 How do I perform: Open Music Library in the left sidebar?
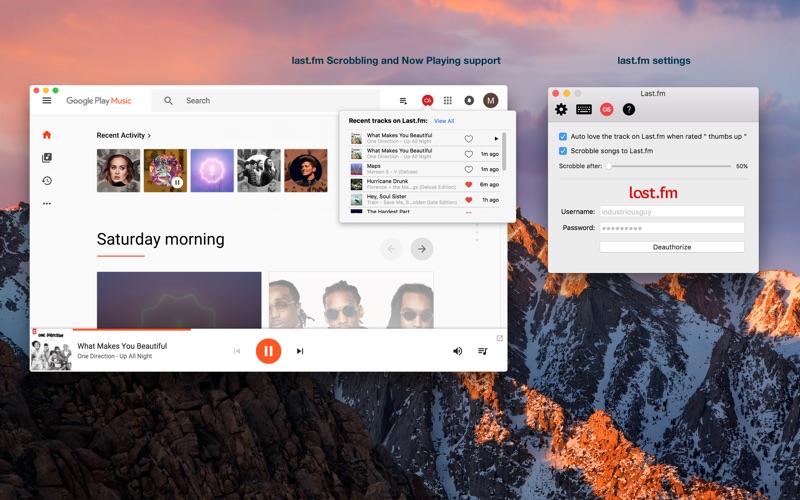coord(47,158)
